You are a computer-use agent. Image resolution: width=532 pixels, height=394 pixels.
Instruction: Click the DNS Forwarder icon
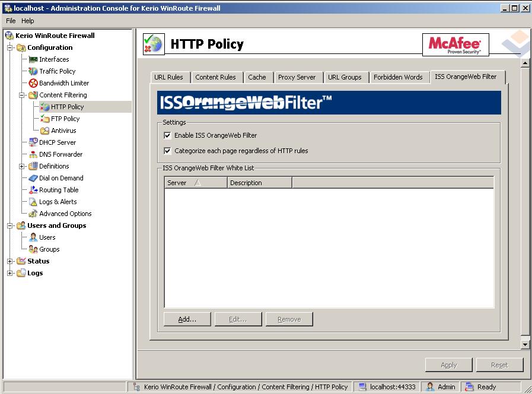point(33,154)
